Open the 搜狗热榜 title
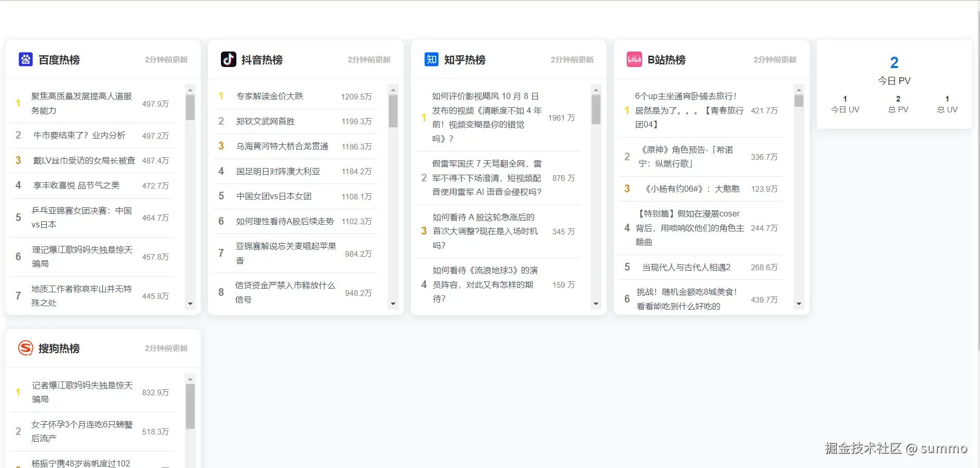Screen dimensions: 980x468 click(59, 348)
